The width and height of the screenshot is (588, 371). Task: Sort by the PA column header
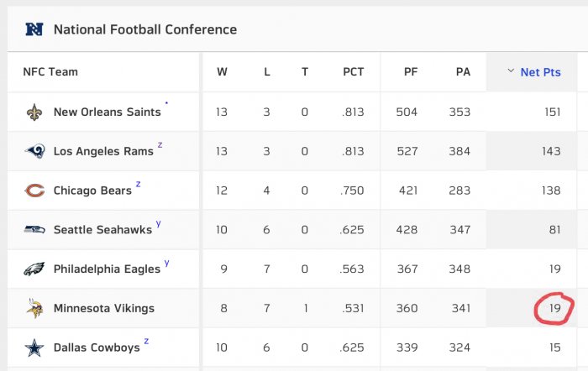point(463,71)
